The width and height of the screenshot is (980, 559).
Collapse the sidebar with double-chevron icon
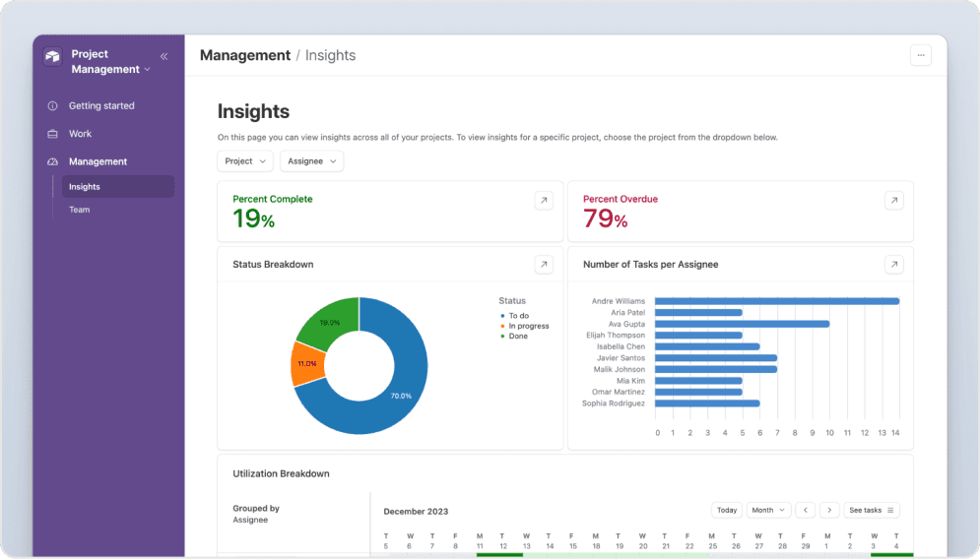click(163, 56)
